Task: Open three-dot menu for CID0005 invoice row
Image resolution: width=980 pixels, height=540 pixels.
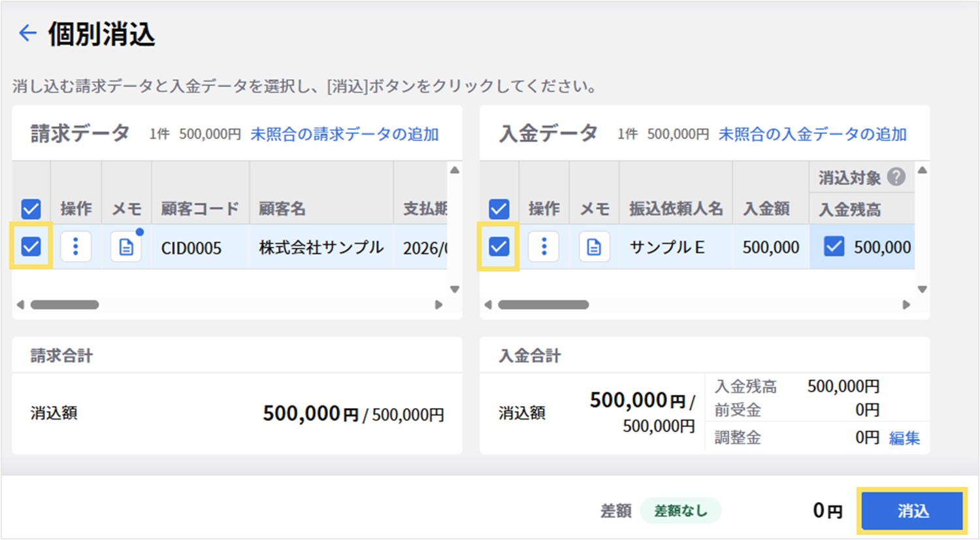Action: [76, 246]
